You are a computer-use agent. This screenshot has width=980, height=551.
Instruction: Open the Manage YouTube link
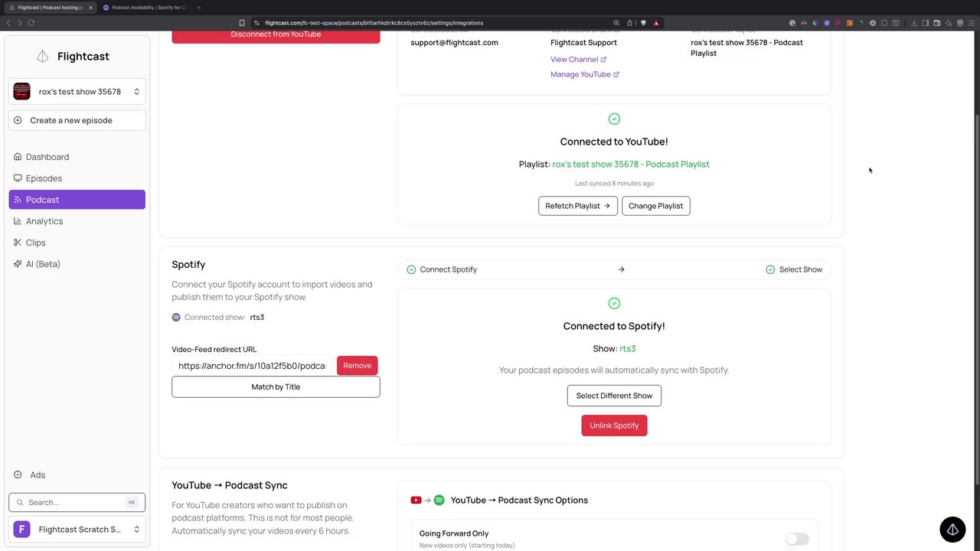(584, 74)
